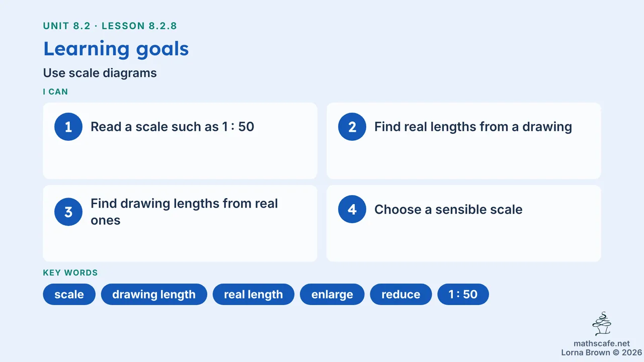This screenshot has height=362, width=644.
Task: Select the 'enlarge' keyword pill
Action: coord(332,294)
